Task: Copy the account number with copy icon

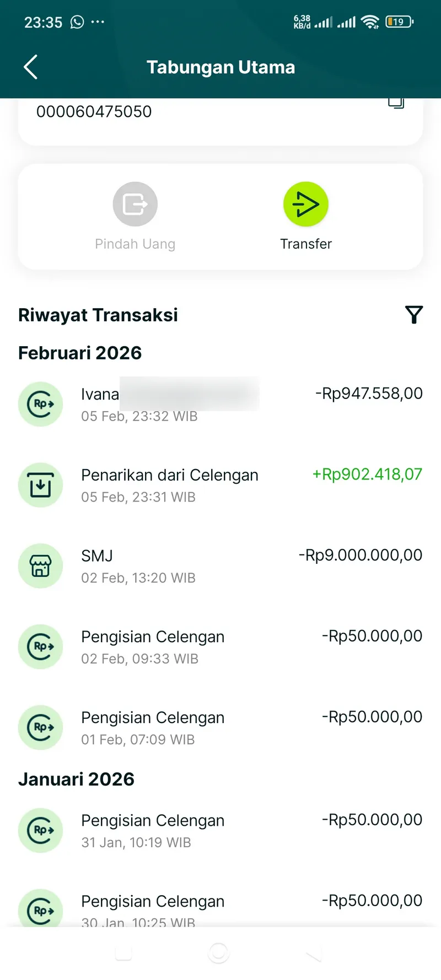Action: (396, 103)
